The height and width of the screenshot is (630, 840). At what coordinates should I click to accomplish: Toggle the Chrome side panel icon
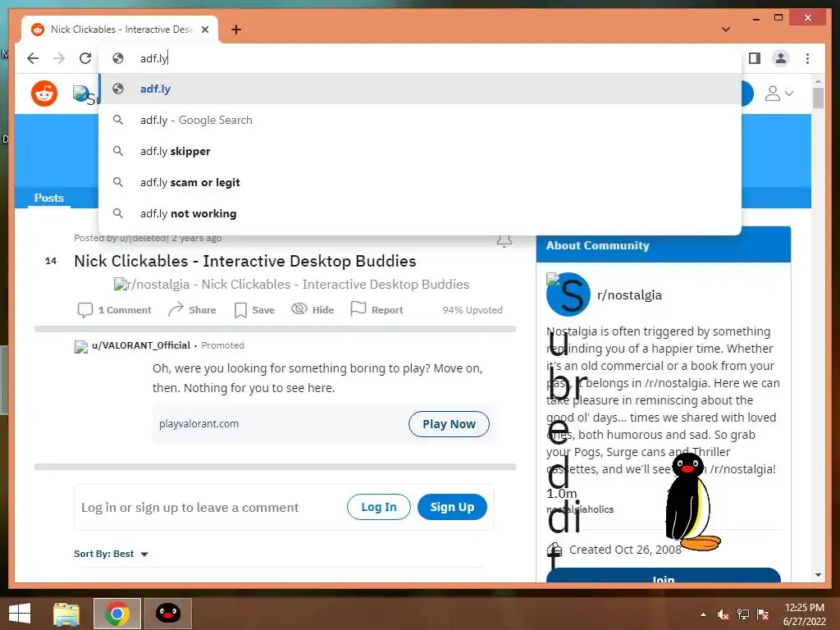point(755,58)
